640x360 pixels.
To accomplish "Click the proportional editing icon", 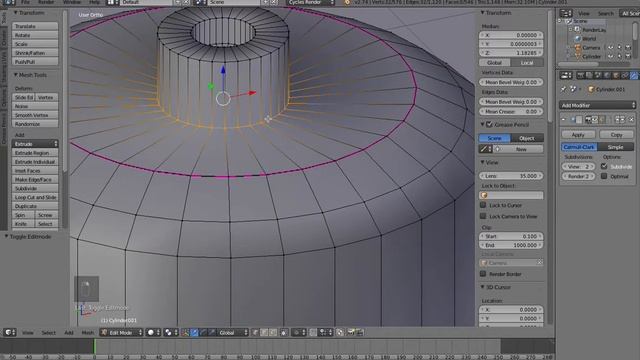I will click(298, 333).
